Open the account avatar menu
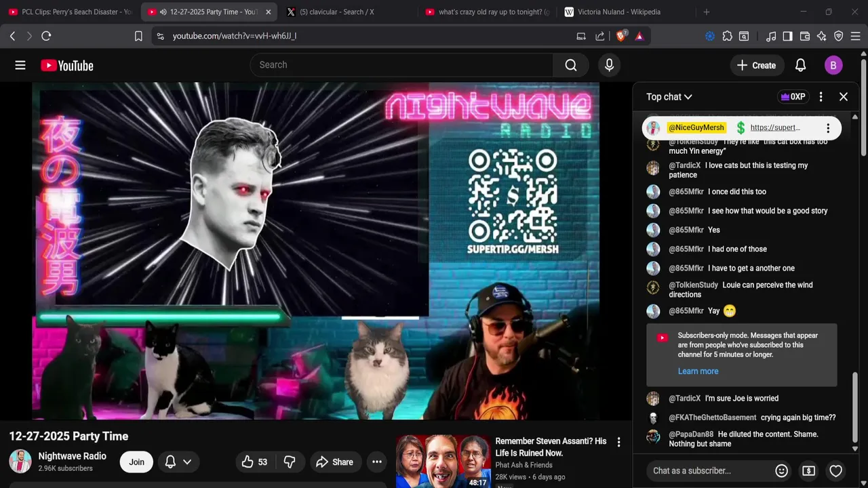Viewport: 868px width, 488px height. click(x=833, y=65)
